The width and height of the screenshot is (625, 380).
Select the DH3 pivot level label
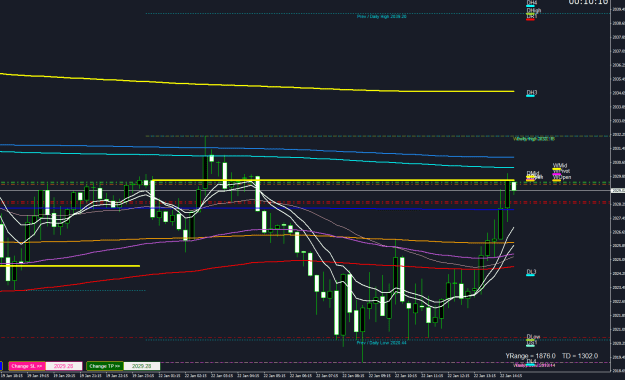532,93
